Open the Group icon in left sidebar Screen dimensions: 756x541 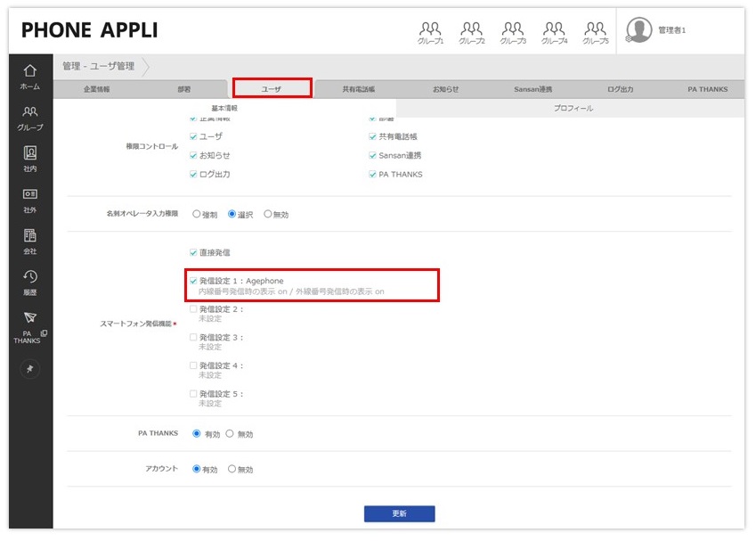pyautogui.click(x=30, y=112)
